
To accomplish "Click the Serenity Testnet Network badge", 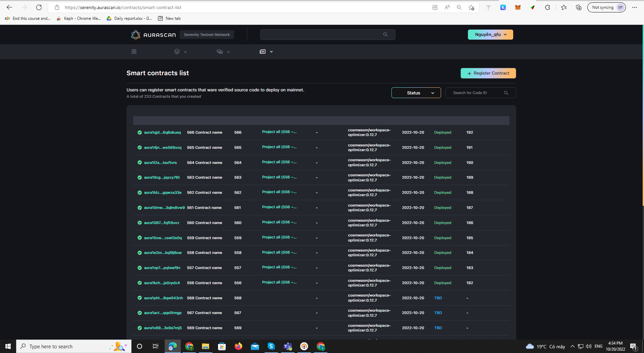I will 207,35.
